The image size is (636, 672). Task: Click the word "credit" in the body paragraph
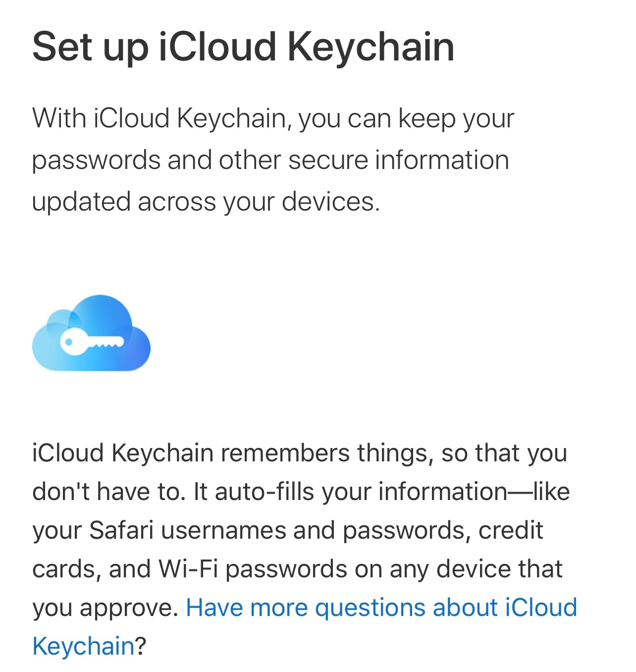511,530
